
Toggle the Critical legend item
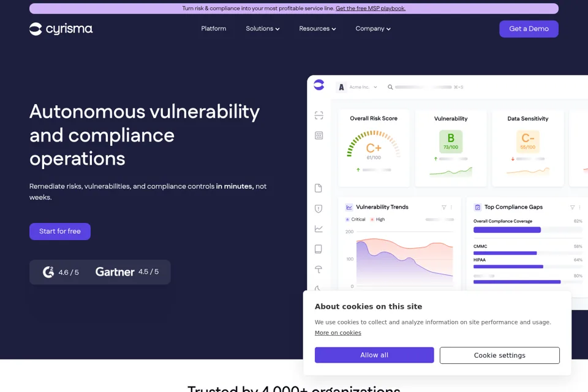(x=355, y=219)
